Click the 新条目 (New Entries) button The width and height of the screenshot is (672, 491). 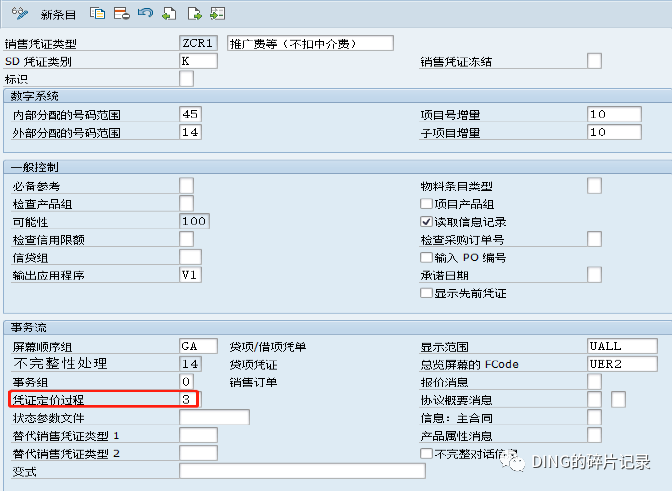pos(58,15)
